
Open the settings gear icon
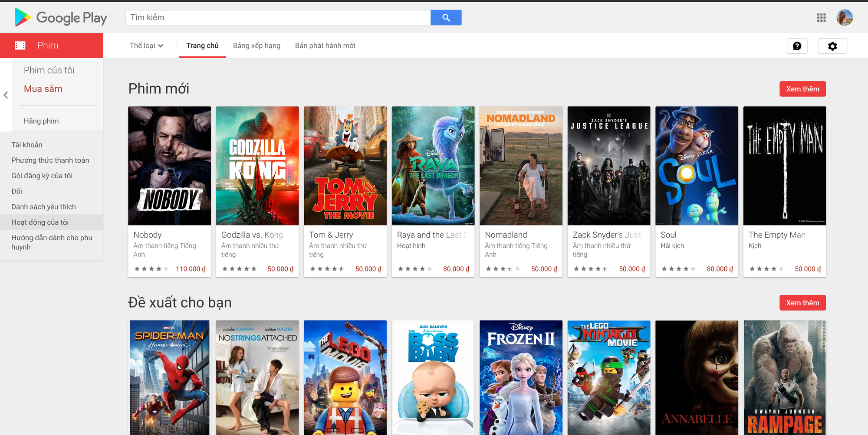point(832,46)
